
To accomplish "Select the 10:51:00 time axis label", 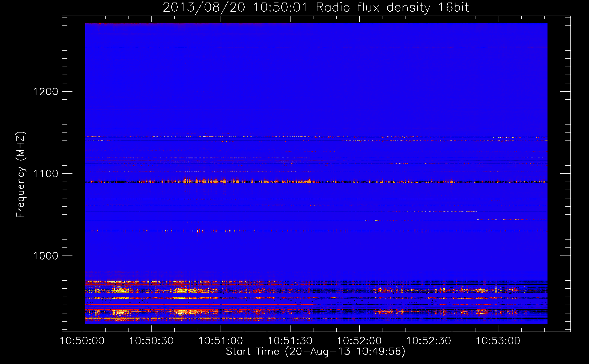I will [x=221, y=341].
